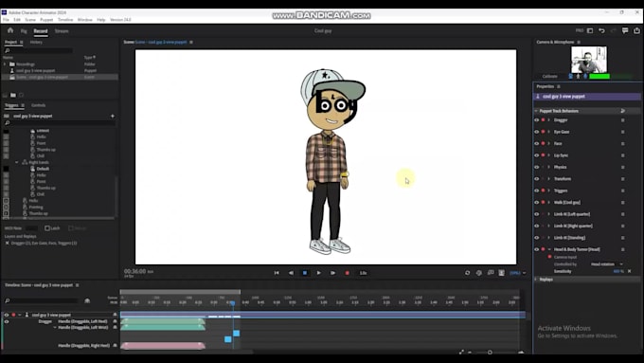Expand the Replays section

click(x=536, y=280)
